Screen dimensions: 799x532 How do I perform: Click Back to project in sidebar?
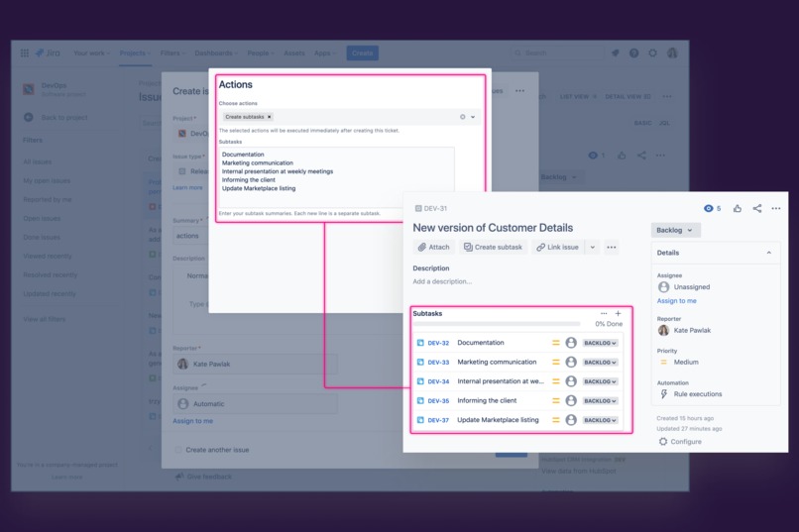click(56, 118)
